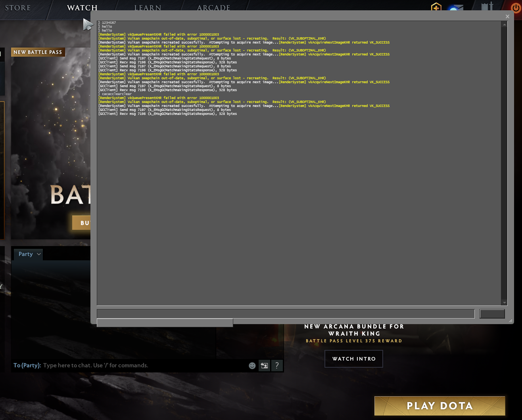Click the console command input field
Image resolution: width=522 pixels, height=420 pixels.
tap(286, 314)
